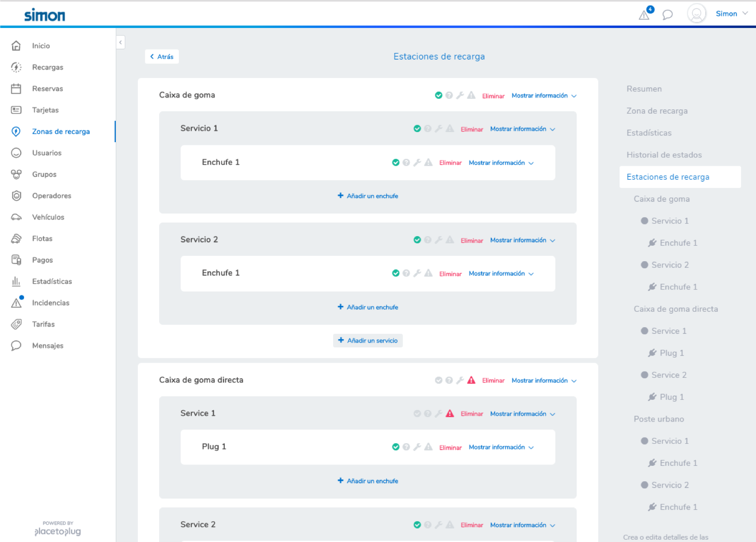The height and width of the screenshot is (542, 756).
Task: Open the Simon account dropdown arrow
Action: [745, 13]
